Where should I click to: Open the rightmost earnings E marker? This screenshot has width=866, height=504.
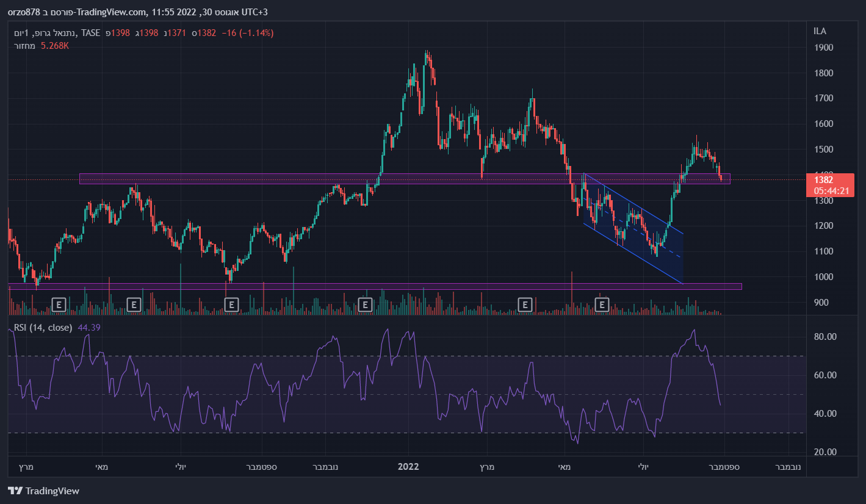(x=602, y=304)
